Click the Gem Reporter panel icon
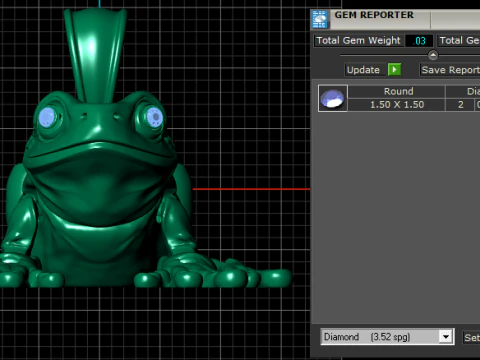This screenshot has width=480, height=360. pyautogui.click(x=320, y=19)
